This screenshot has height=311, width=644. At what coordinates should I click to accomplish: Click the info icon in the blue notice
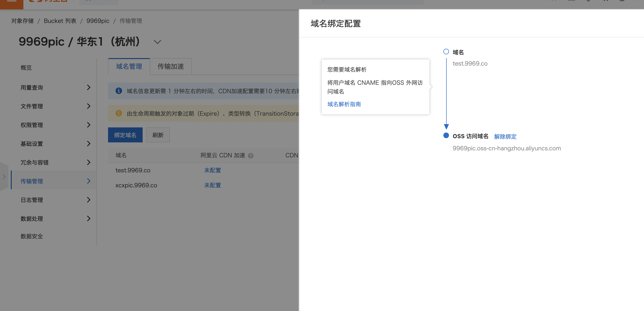tap(119, 91)
